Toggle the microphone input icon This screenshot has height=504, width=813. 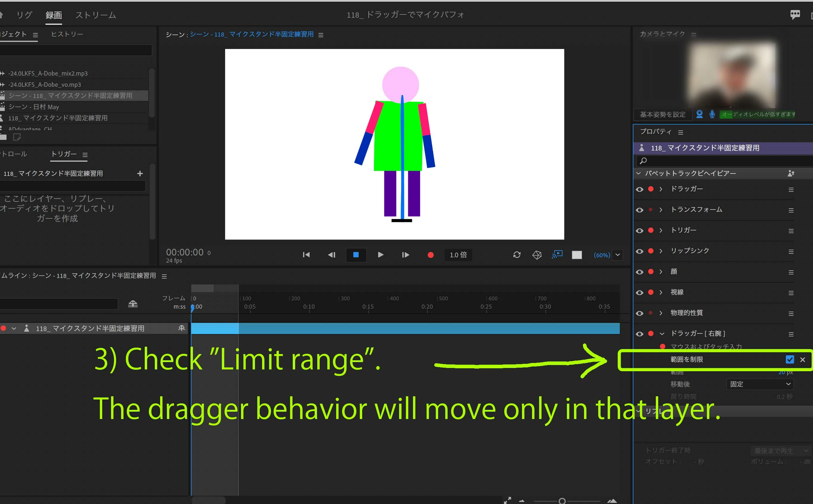pyautogui.click(x=712, y=114)
